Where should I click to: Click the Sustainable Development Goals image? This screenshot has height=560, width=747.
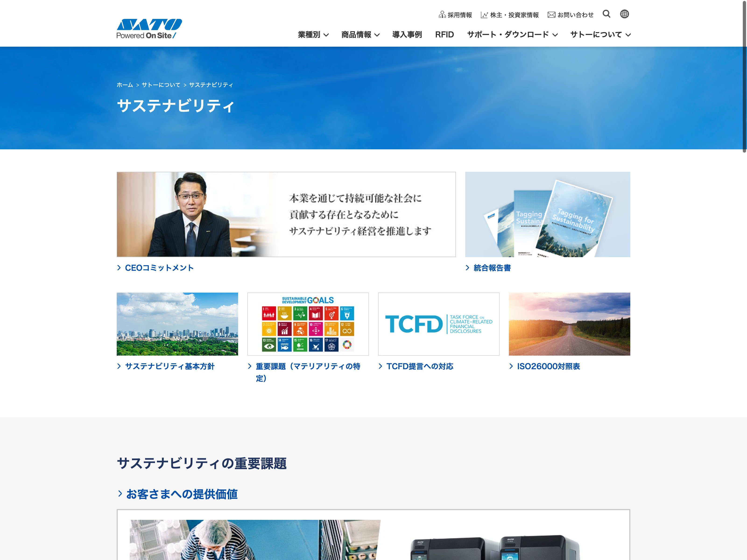coord(308,324)
